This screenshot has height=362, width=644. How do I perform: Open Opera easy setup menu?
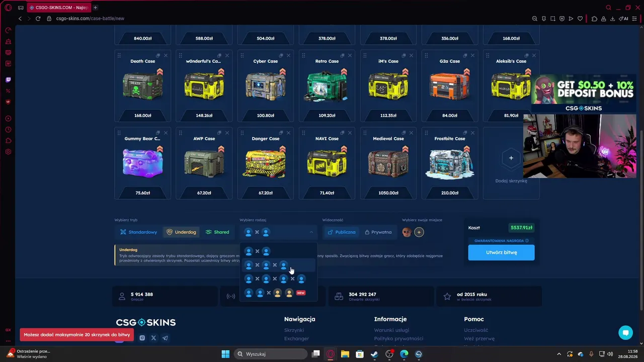[634, 19]
